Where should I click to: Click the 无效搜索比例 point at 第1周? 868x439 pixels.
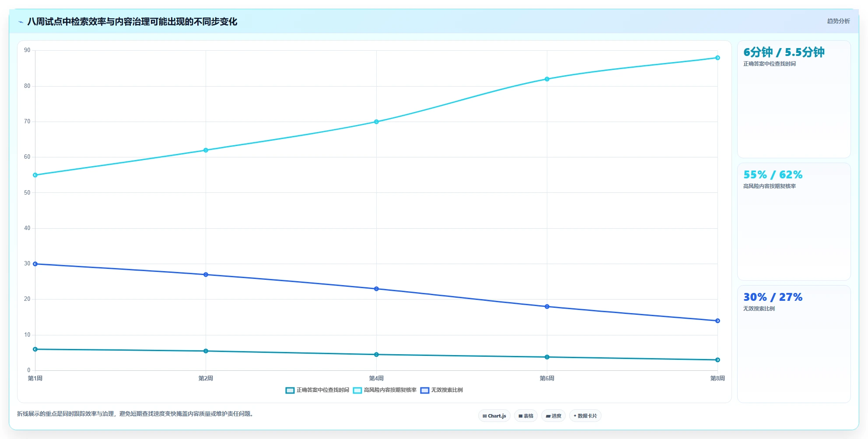point(35,264)
